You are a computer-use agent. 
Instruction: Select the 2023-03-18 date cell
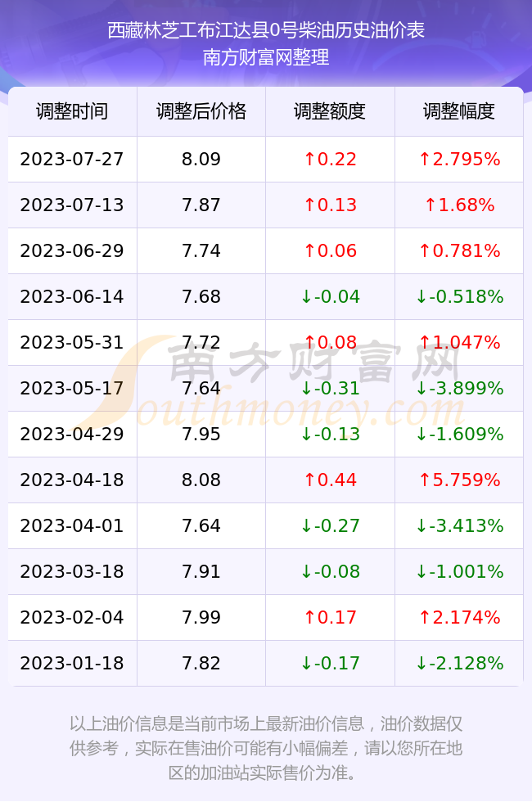(x=72, y=571)
